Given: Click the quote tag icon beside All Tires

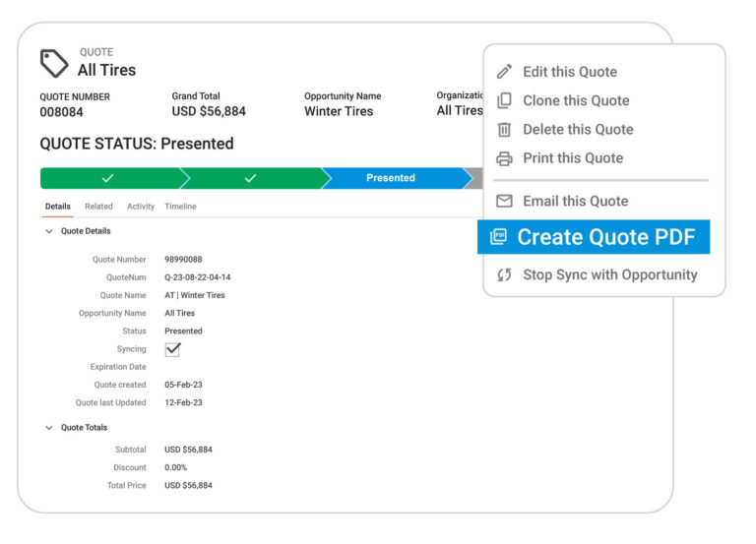Looking at the screenshot, I should (53, 63).
